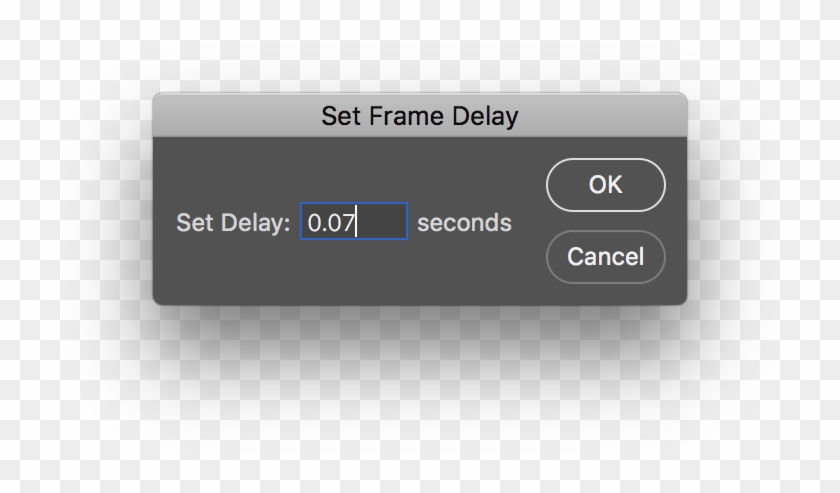Place cursor in the 0.07 delay field
This screenshot has width=840, height=493.
coord(354,221)
